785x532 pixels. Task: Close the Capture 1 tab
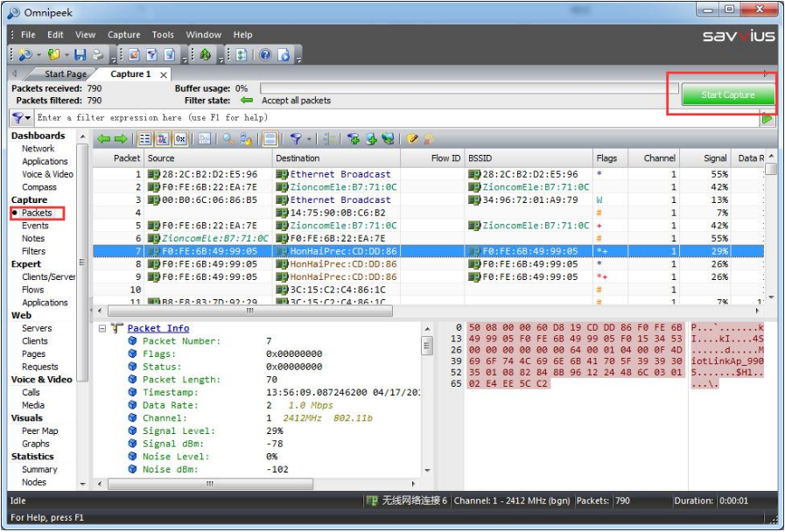coord(163,74)
